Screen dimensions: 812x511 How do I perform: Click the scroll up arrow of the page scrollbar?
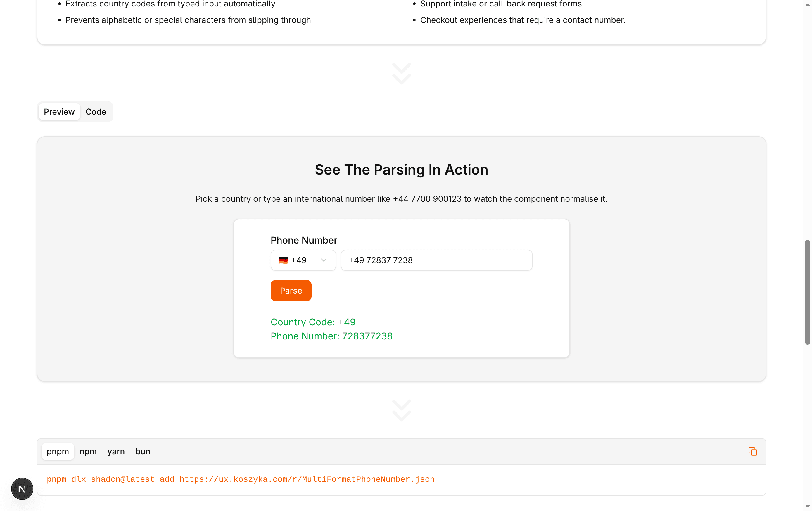[x=807, y=4]
